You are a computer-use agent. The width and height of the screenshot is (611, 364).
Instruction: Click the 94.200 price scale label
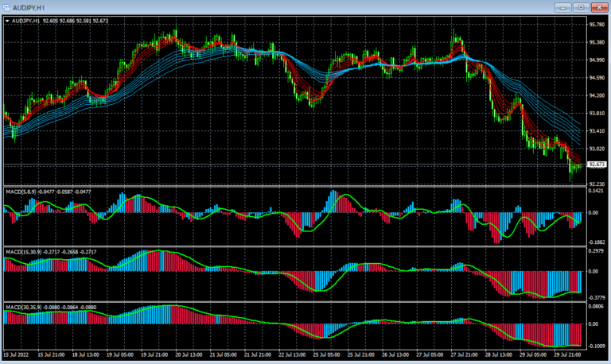point(597,95)
